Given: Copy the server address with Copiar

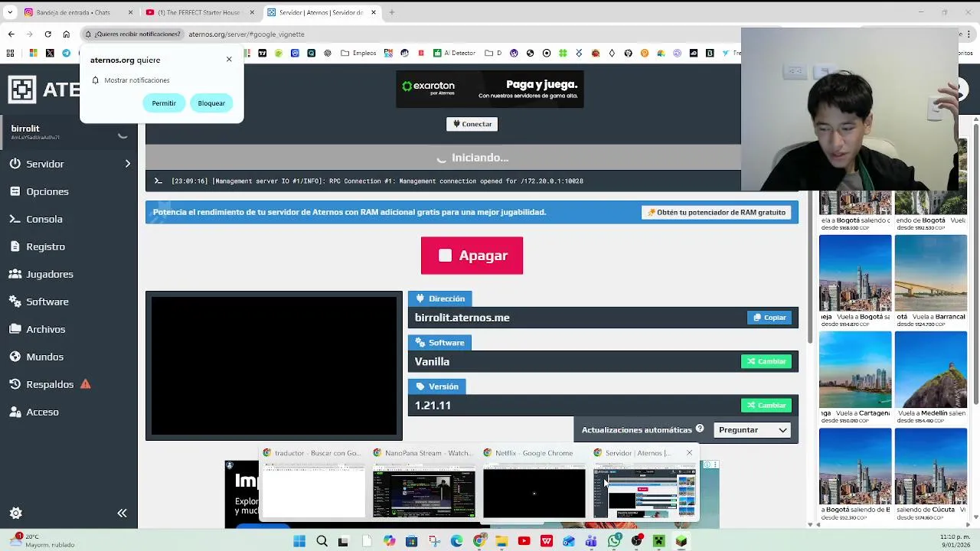Looking at the screenshot, I should pyautogui.click(x=769, y=318).
